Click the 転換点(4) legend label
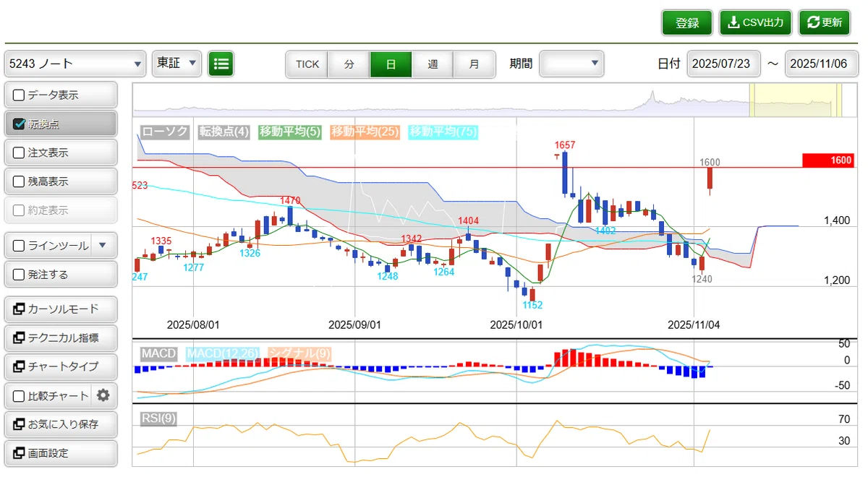The width and height of the screenshot is (868, 477). (x=224, y=132)
